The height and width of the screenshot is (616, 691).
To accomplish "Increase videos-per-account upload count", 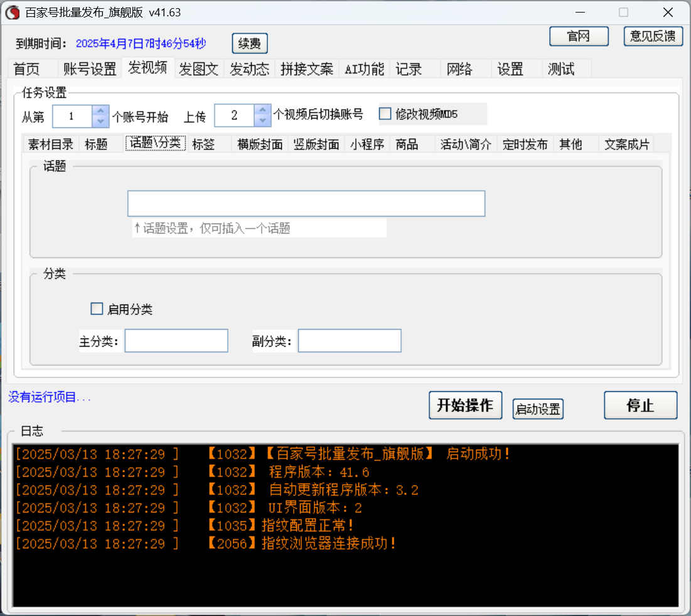I will [262, 109].
